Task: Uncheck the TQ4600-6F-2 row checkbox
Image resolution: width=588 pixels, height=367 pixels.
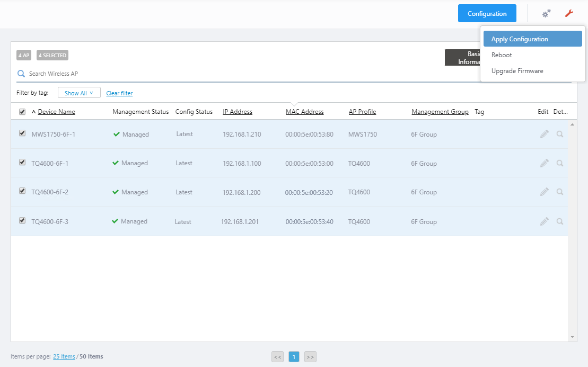Action: click(22, 191)
